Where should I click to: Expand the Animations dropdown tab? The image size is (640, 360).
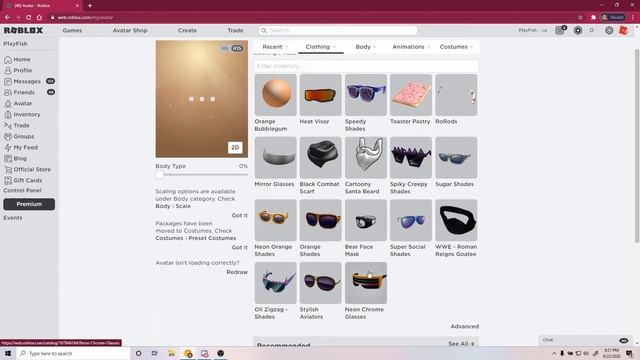tap(411, 47)
